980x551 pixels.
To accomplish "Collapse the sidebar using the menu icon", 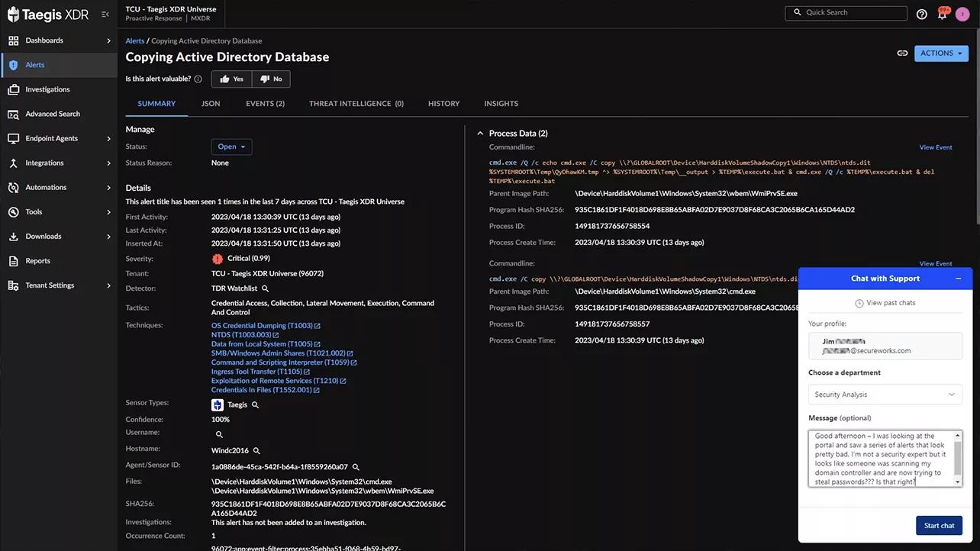I will click(x=105, y=14).
